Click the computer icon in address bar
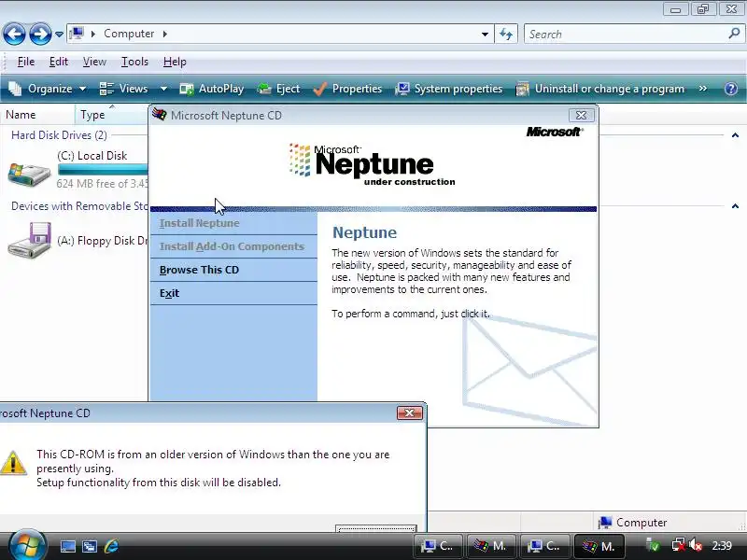The image size is (747, 560). click(77, 34)
